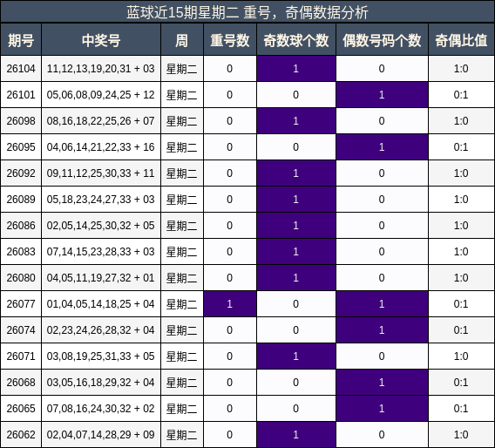Select winning numbers 07,14,15,23,28,33 + 03
Viewport: 495px width, 448px height.
tap(101, 252)
